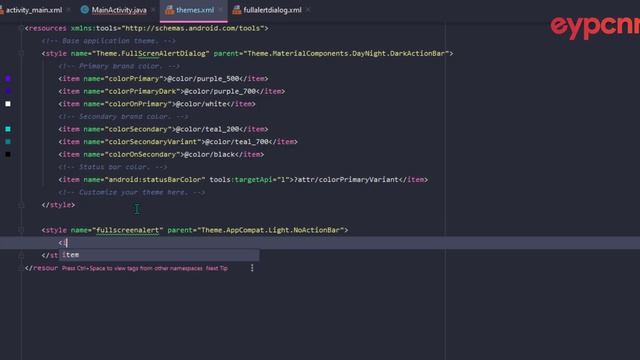Open the white colorOnPrimary gutter swatch
The width and height of the screenshot is (640, 360).
8,104
